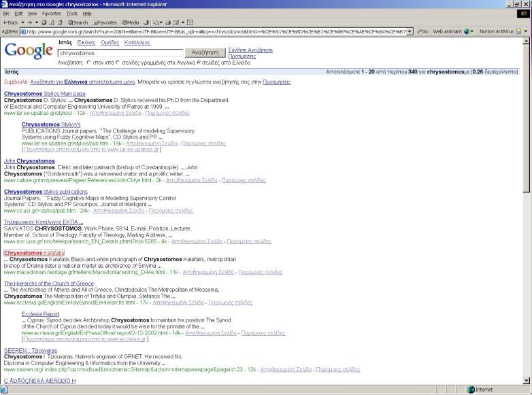Open the 'SEEREN :: Tziouvaras' result link
Viewport: 532px width, 395px height.
coord(31,351)
